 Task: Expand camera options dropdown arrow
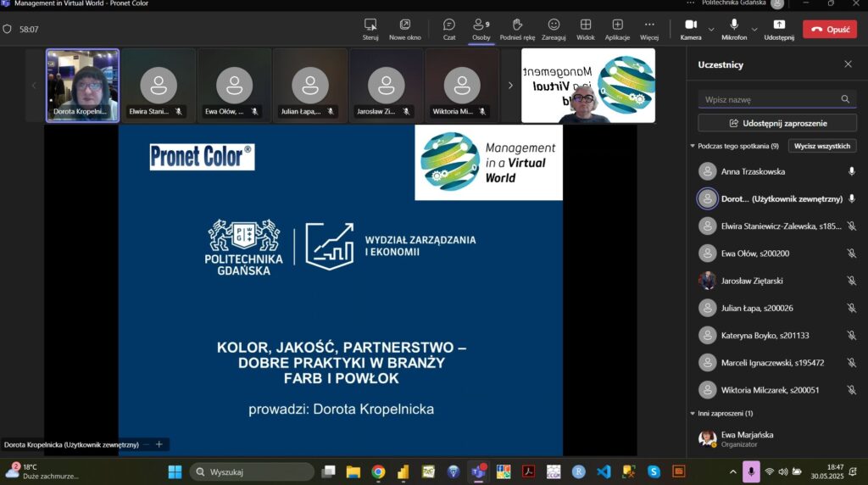711,30
